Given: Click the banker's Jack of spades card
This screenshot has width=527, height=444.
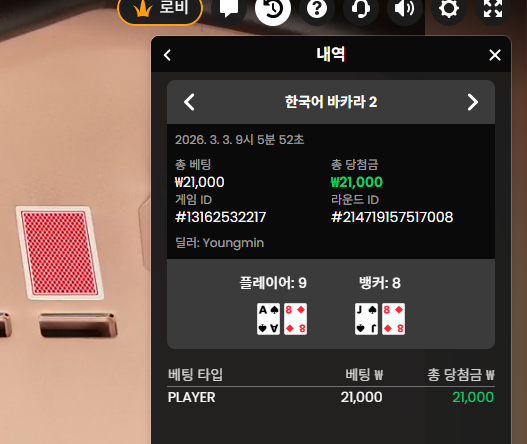Looking at the screenshot, I should (x=366, y=319).
